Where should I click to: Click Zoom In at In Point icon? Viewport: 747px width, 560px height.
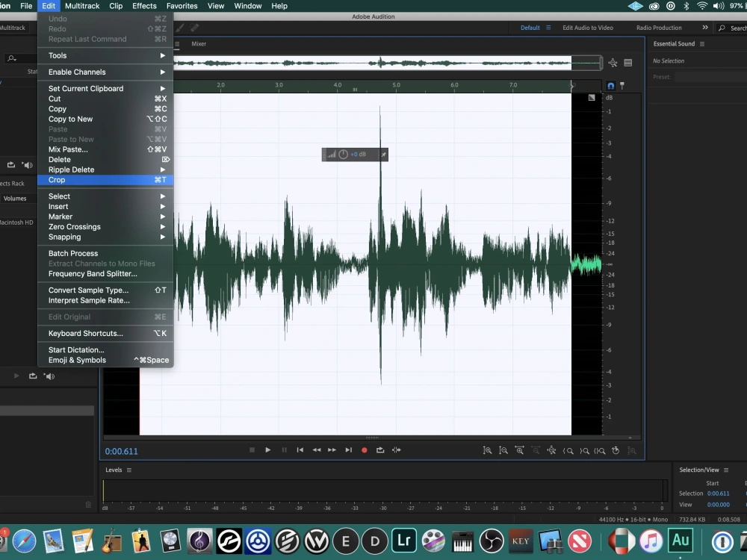click(x=568, y=450)
